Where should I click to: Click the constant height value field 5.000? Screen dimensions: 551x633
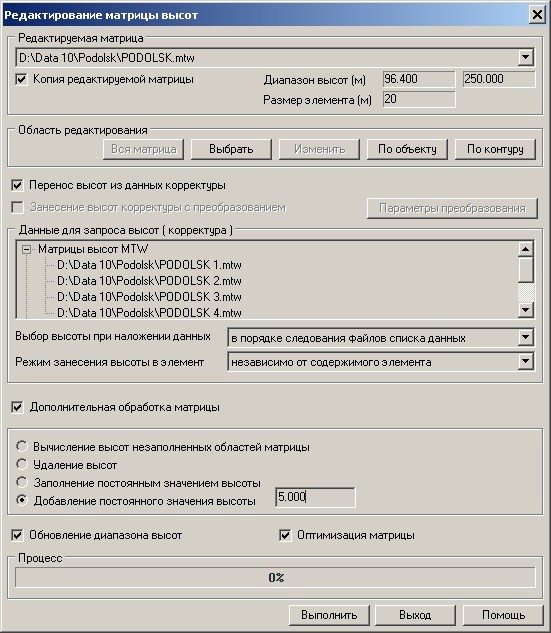click(315, 497)
